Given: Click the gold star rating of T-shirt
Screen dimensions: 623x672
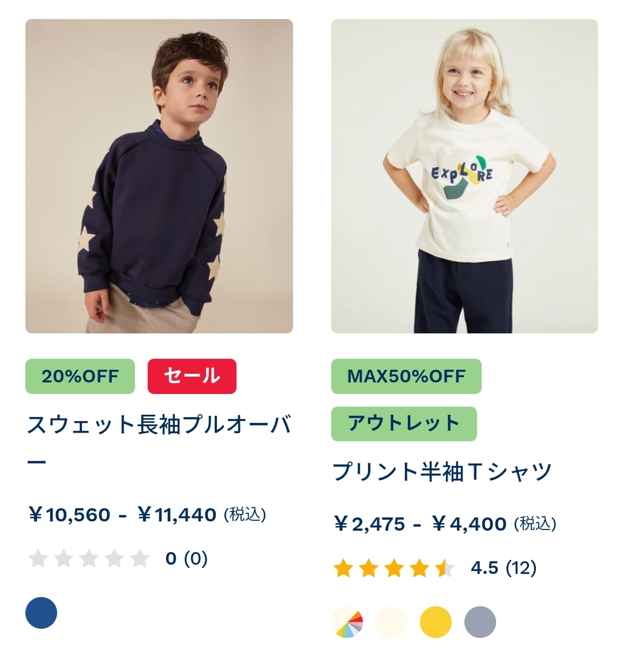Looking at the screenshot, I should pos(394,568).
